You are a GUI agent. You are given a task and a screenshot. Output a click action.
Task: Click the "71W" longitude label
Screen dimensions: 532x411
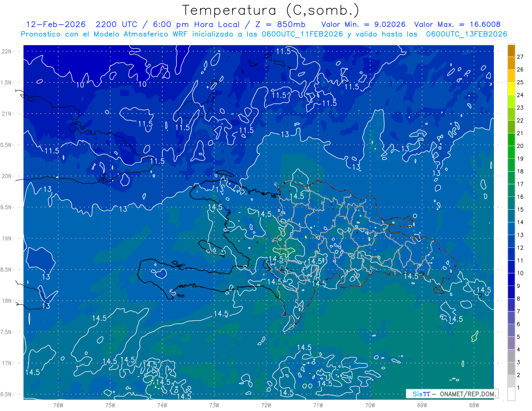tap(318, 404)
